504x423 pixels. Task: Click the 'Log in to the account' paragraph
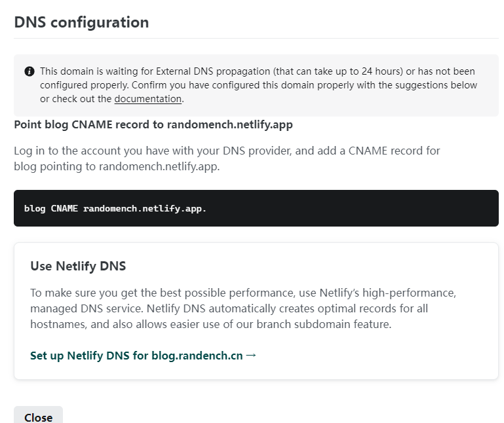point(227,151)
